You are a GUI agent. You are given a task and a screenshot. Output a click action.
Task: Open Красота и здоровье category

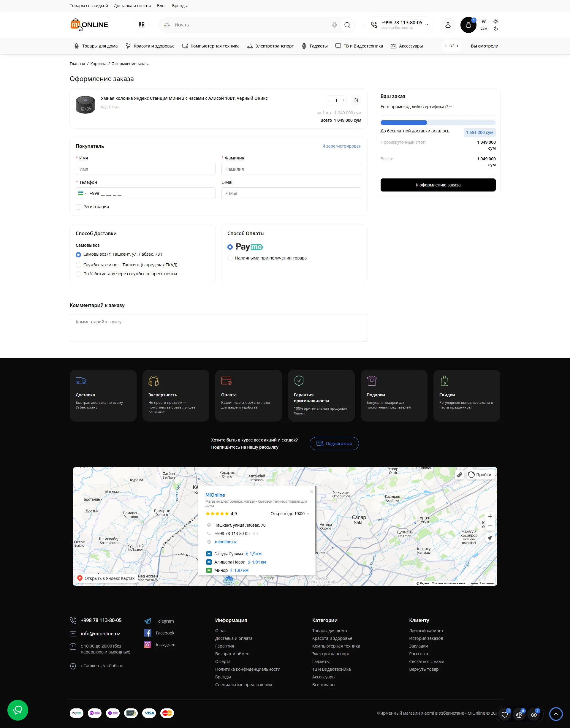[x=150, y=46]
